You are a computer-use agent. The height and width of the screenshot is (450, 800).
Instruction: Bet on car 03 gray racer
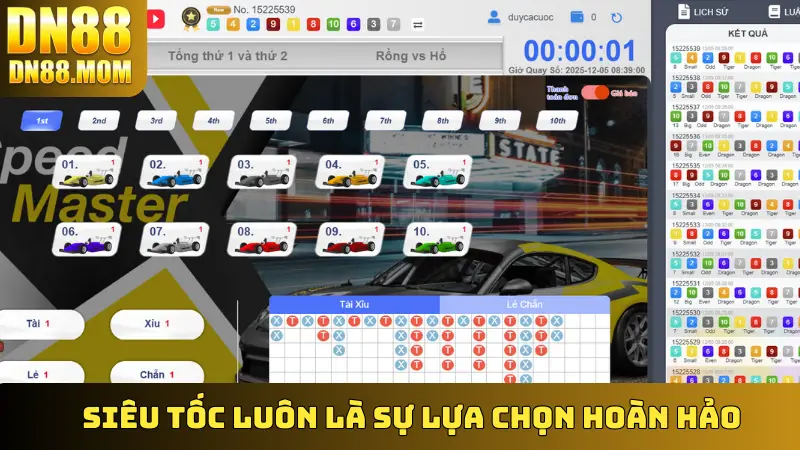pyautogui.click(x=262, y=172)
